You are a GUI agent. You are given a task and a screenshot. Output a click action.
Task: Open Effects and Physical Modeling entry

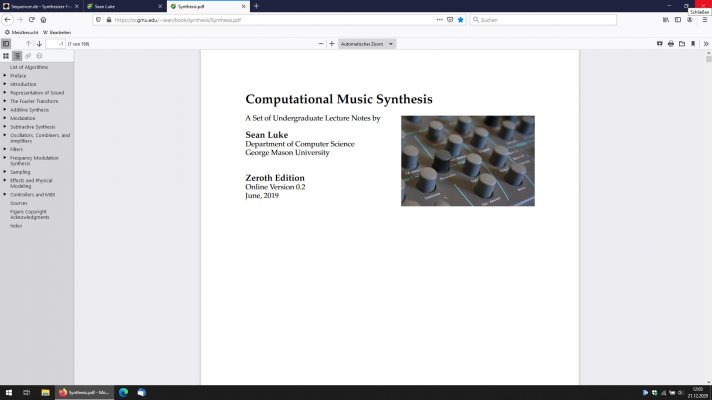(31, 183)
